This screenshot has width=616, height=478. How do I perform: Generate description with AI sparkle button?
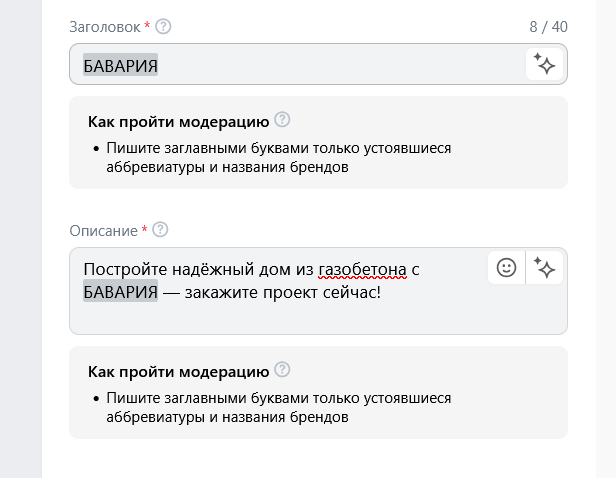tap(544, 268)
